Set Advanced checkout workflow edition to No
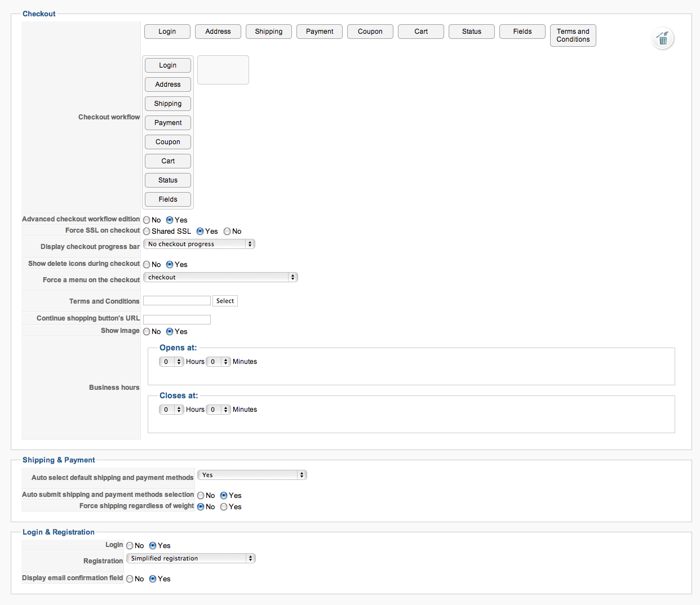Viewport: 700px width, 605px height. 147,220
